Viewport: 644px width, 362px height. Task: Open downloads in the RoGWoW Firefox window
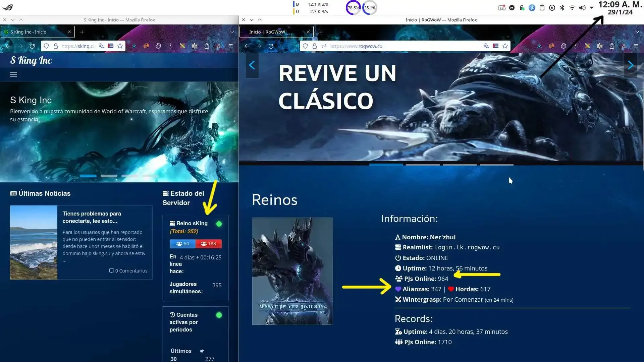coord(539,46)
